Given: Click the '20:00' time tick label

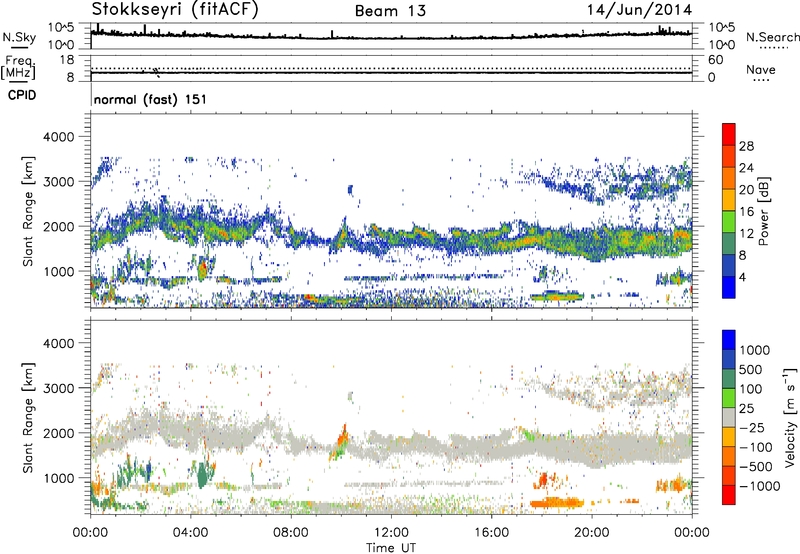Looking at the screenshot, I should point(591,533).
